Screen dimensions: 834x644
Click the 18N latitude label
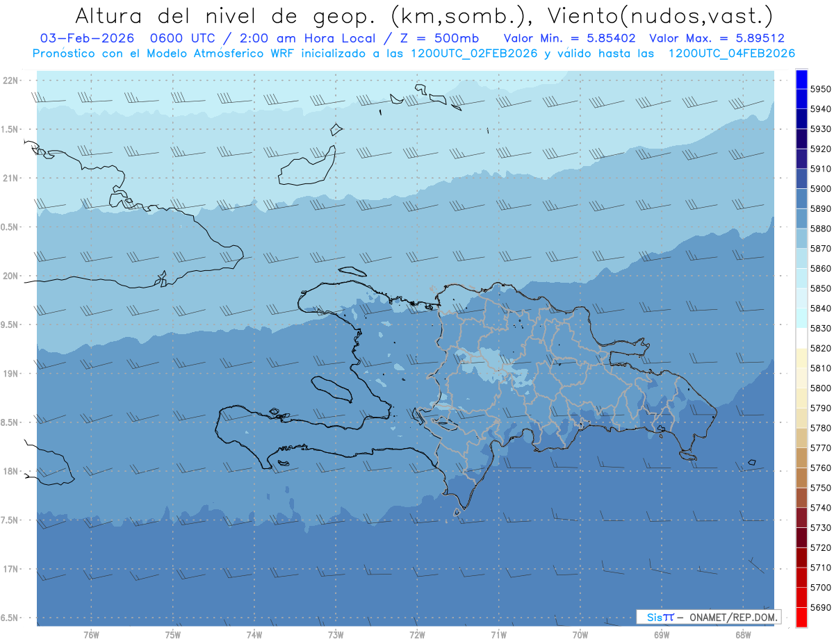coord(10,471)
